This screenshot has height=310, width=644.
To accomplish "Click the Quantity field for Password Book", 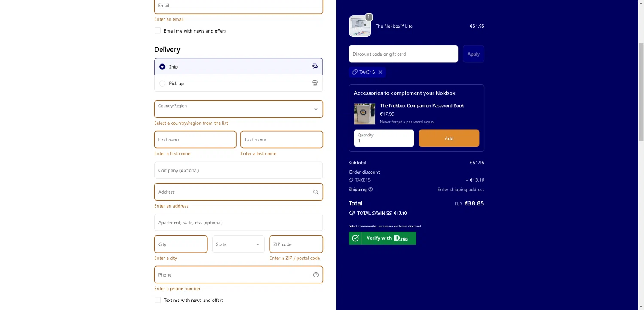I will pyautogui.click(x=384, y=138).
